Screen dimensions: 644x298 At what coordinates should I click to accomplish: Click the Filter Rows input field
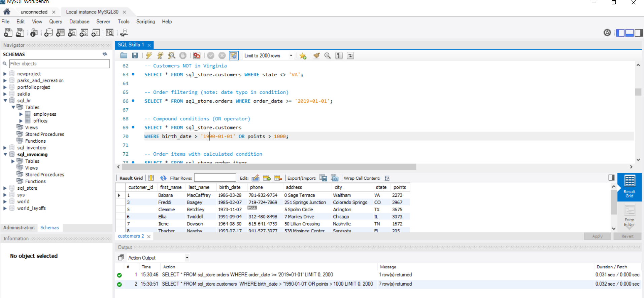215,178
